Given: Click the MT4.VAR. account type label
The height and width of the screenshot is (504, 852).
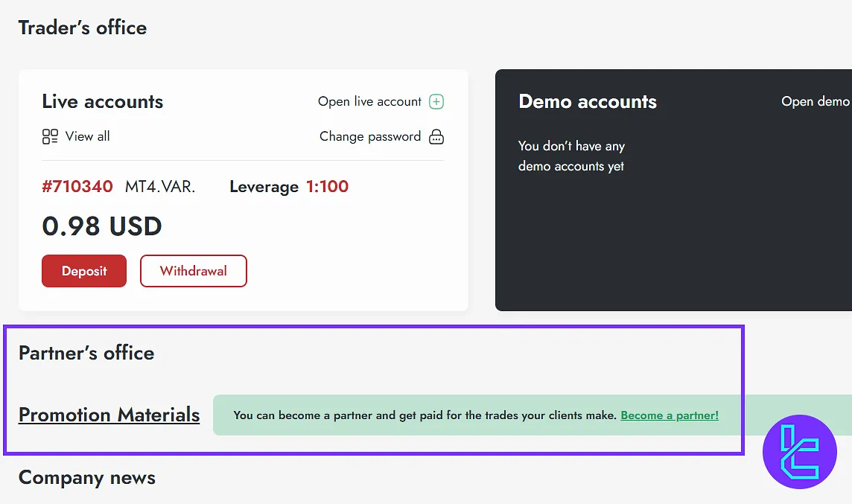Looking at the screenshot, I should [160, 186].
